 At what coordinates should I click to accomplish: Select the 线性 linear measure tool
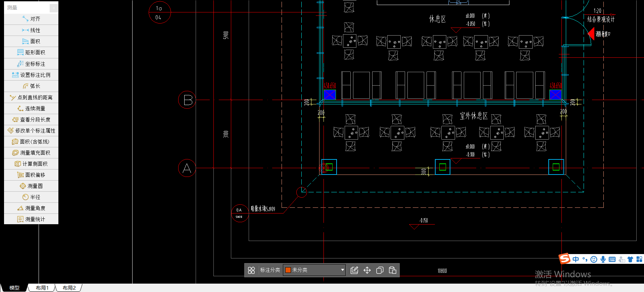pyautogui.click(x=31, y=30)
